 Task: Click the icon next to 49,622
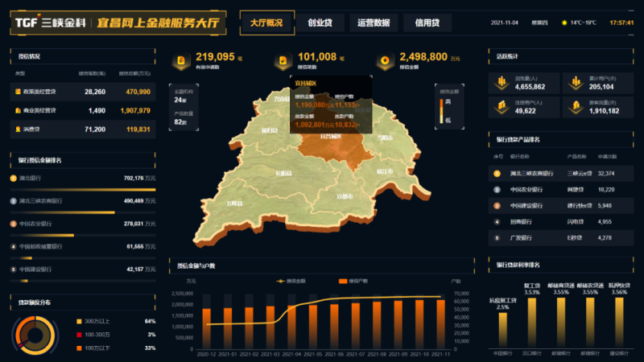click(502, 107)
